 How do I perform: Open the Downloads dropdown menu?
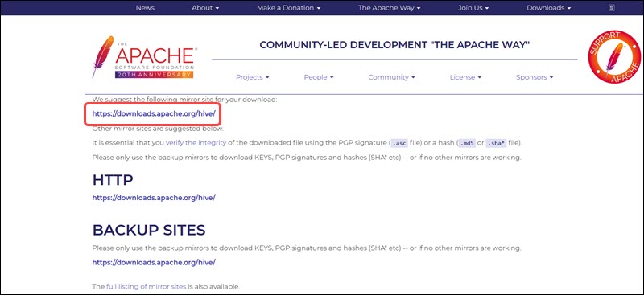click(549, 8)
